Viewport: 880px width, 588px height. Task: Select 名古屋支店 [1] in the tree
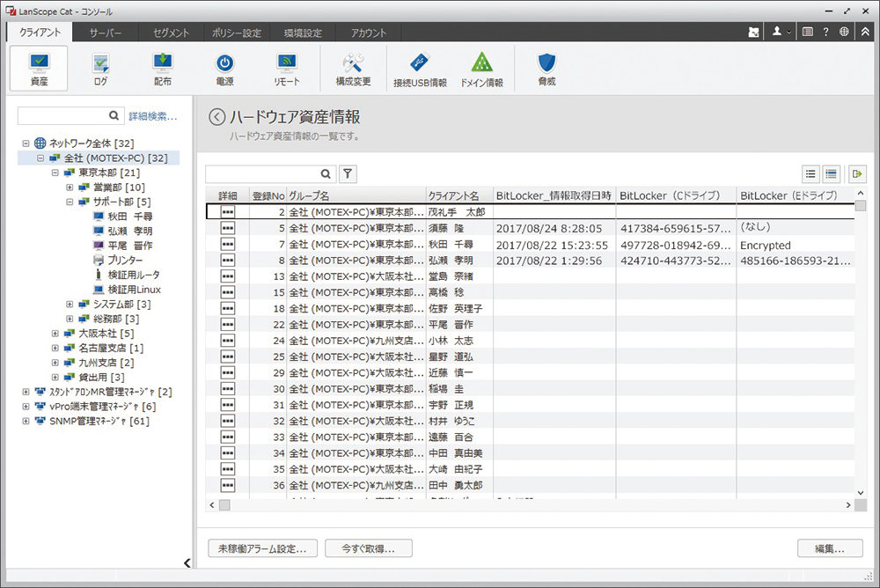click(x=104, y=348)
